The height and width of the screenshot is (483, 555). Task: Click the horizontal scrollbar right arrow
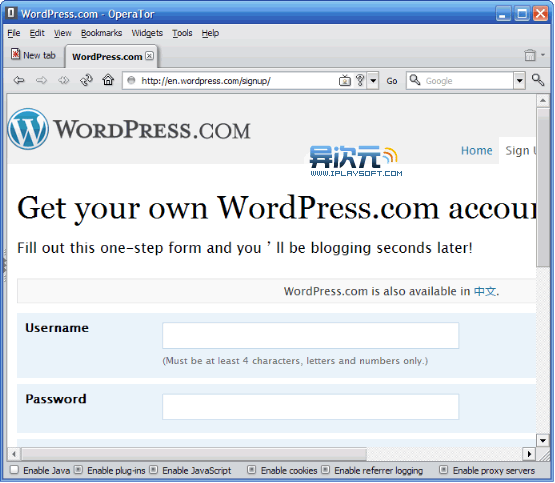(x=529, y=454)
